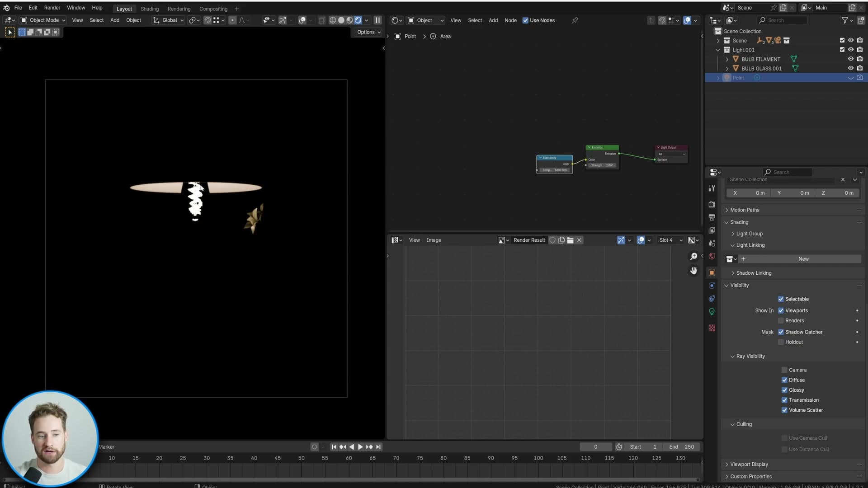The height and width of the screenshot is (488, 868).
Task: Click the End frame field showing 250
Action: coord(682,447)
